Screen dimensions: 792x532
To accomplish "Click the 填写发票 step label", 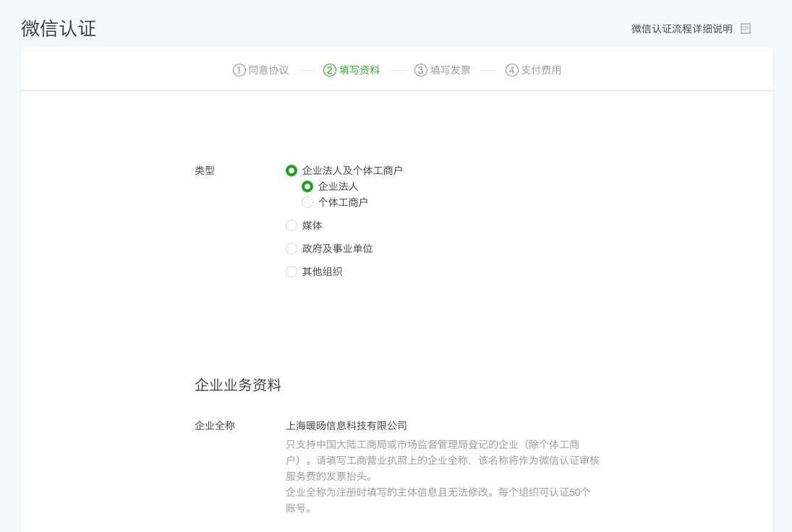I will (449, 69).
